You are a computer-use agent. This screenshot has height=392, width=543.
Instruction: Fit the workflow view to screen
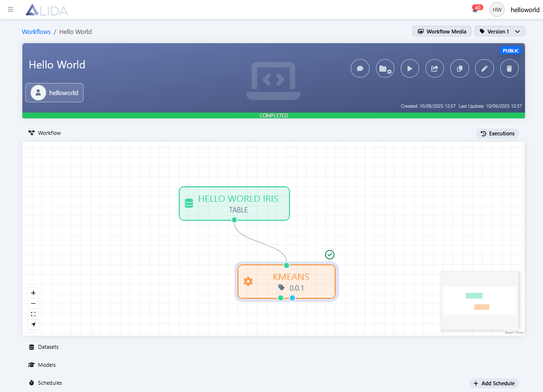click(x=33, y=314)
